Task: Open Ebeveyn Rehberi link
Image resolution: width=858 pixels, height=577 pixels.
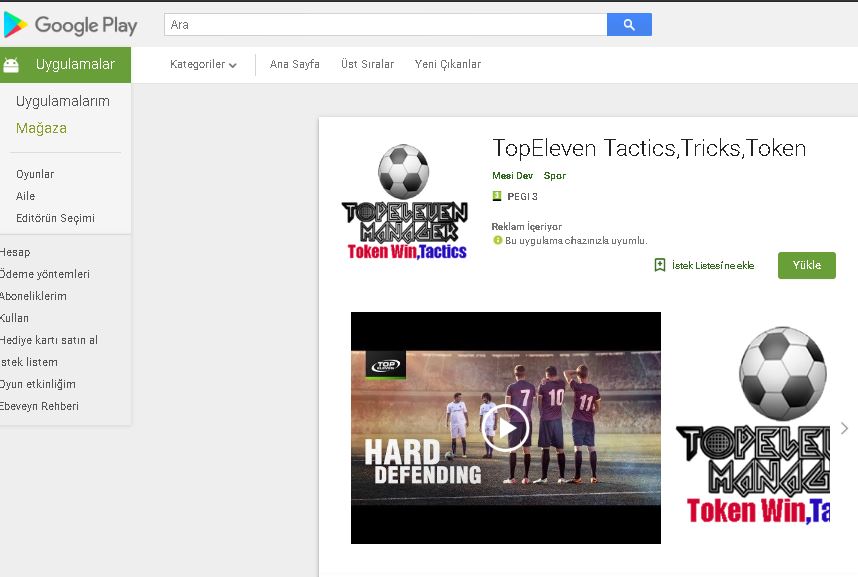Action: click(x=39, y=406)
